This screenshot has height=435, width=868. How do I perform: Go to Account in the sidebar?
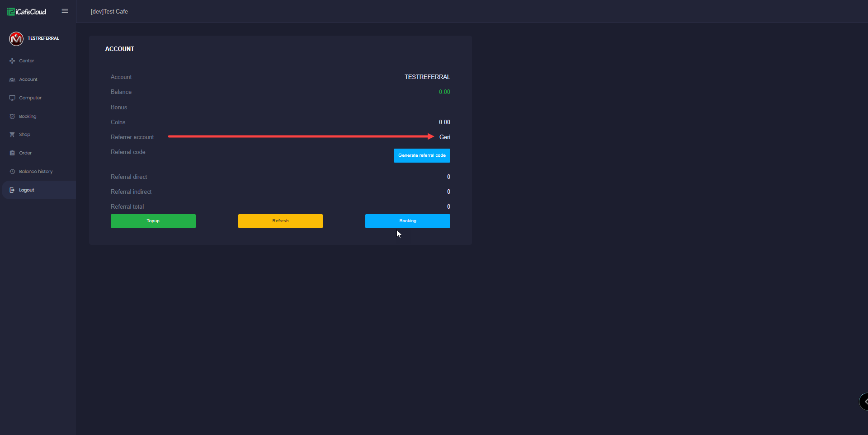[x=39, y=80]
